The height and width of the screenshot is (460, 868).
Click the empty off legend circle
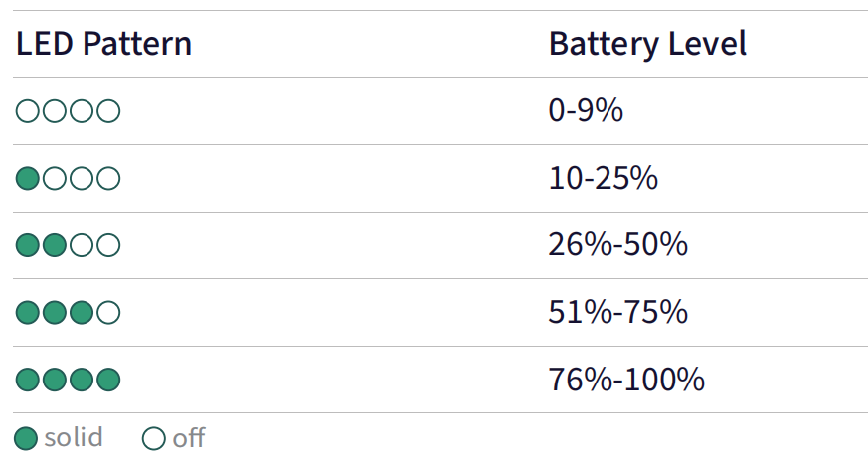[154, 439]
